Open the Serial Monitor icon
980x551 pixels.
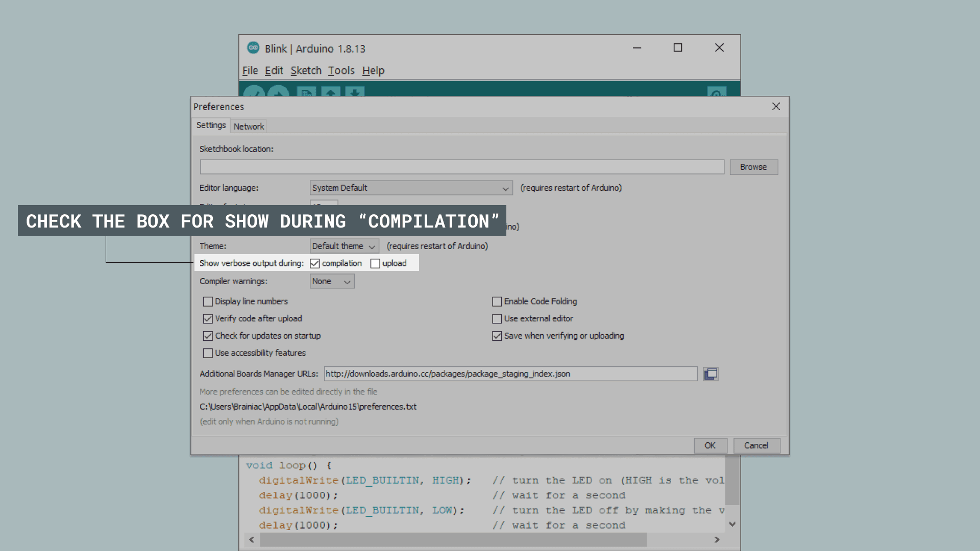tap(717, 92)
